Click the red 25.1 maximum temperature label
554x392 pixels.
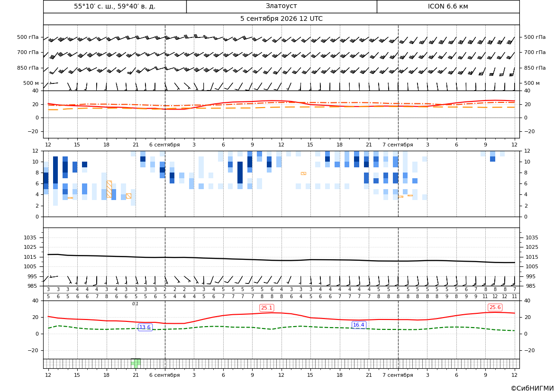[x=267, y=308]
